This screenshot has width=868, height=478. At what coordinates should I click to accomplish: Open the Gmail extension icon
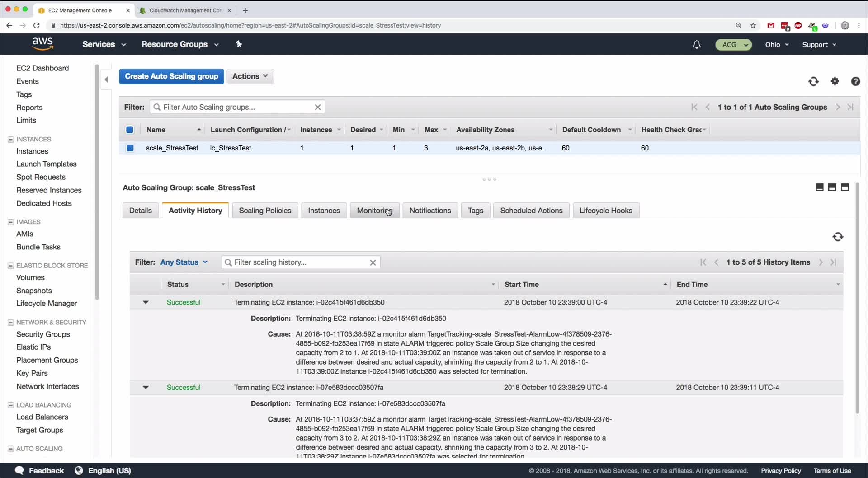[x=771, y=25]
